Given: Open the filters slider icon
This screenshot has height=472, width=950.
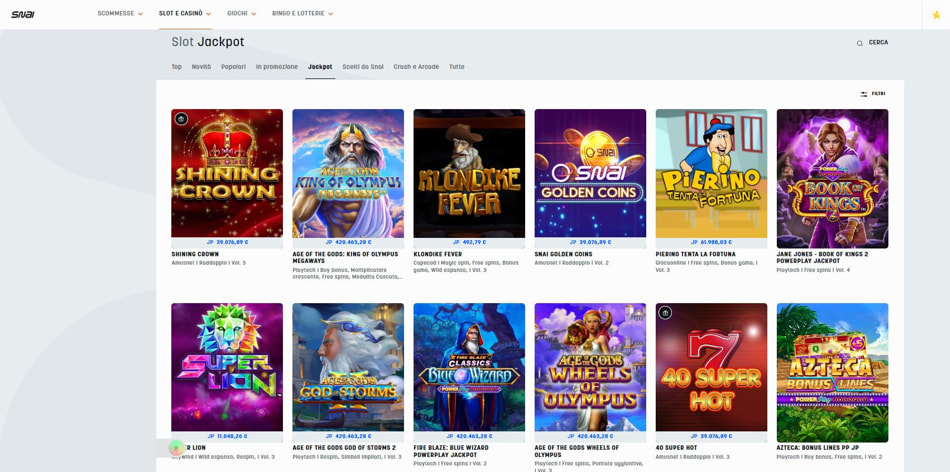Looking at the screenshot, I should click(x=863, y=94).
